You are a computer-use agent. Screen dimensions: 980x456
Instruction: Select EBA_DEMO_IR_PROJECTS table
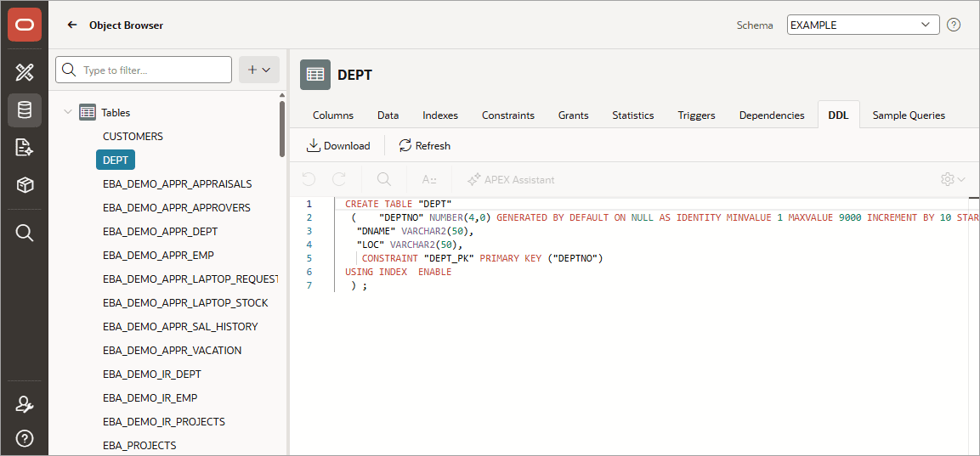click(164, 422)
